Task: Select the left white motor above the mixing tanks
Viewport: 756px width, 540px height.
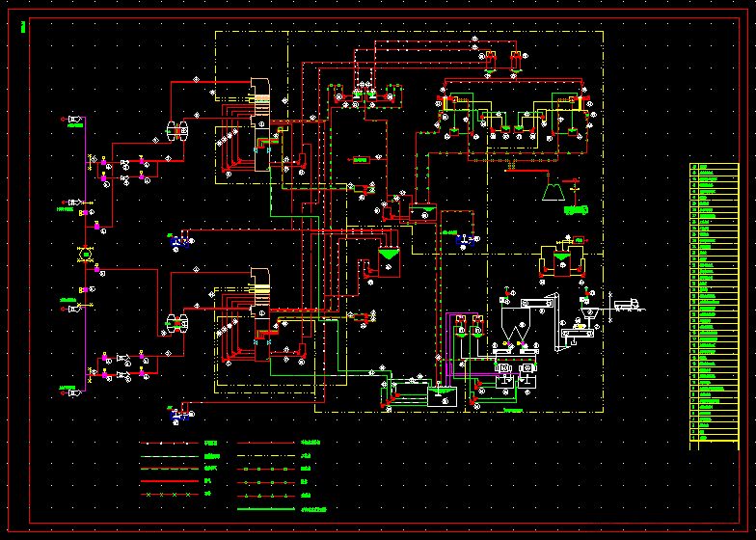Action: tap(503, 368)
